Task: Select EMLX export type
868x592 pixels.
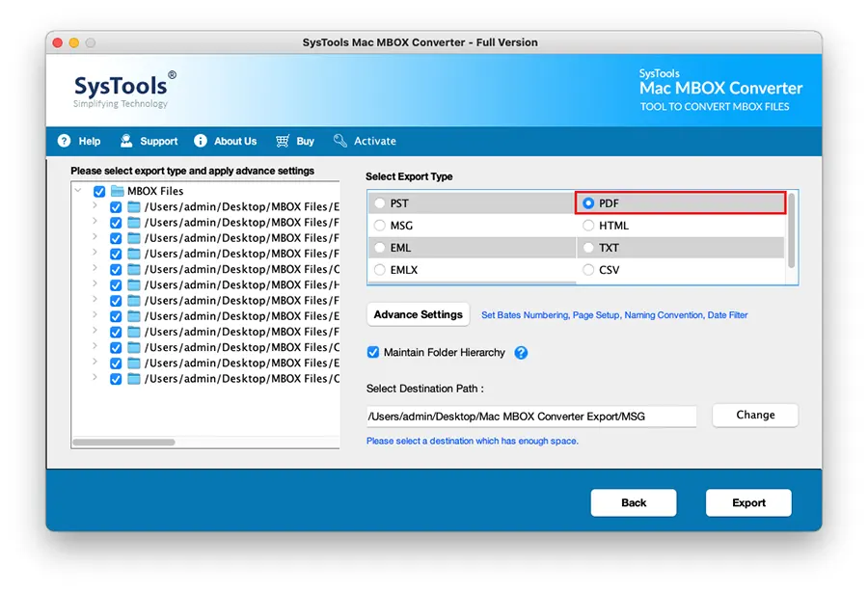Action: 380,269
